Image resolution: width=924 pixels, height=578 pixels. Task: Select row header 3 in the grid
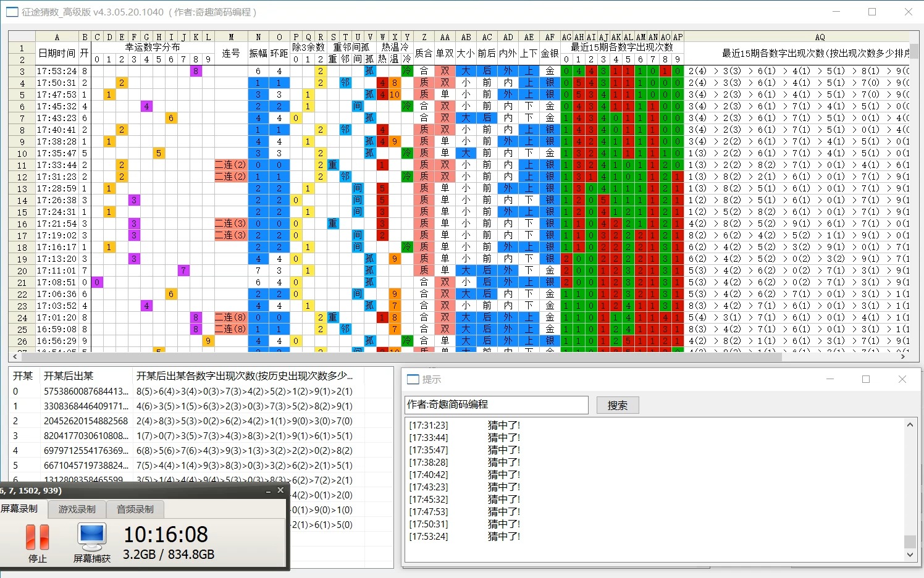(x=22, y=71)
